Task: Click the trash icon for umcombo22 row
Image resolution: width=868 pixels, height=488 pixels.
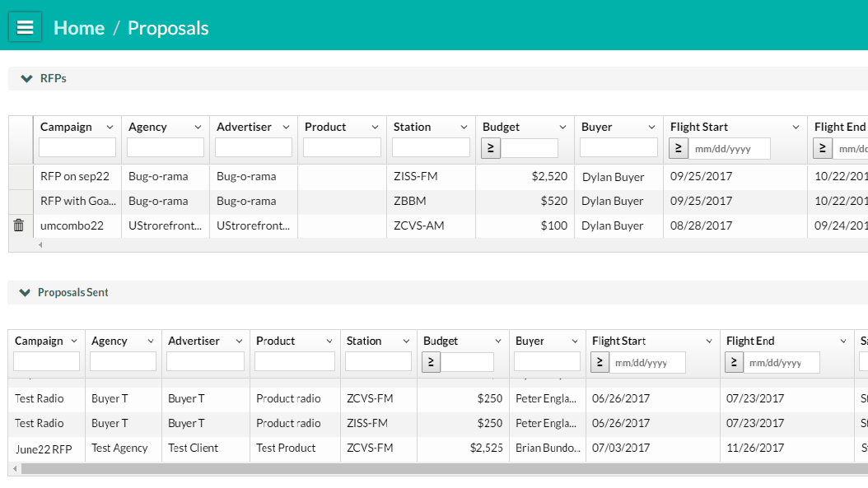Action: 19,225
